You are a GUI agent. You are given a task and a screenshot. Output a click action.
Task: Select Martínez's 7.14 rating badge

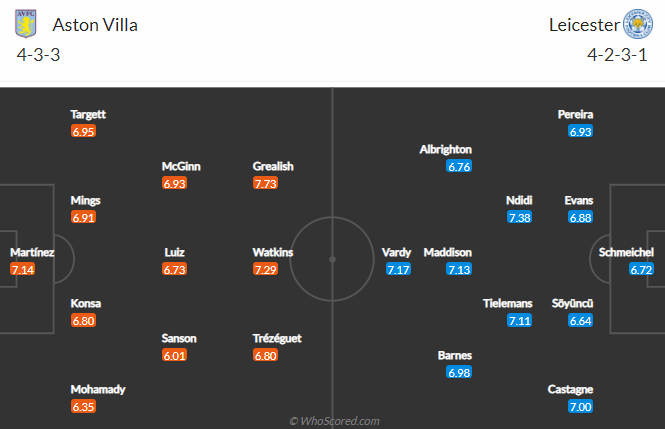point(22,269)
